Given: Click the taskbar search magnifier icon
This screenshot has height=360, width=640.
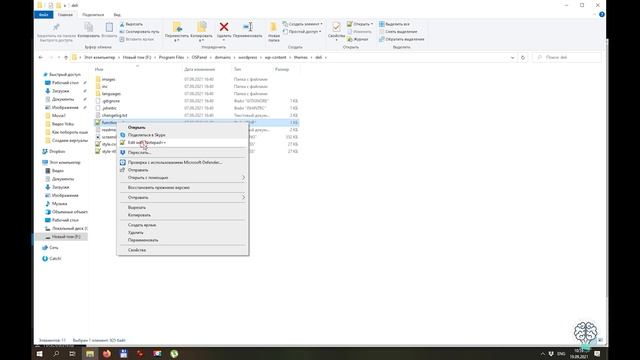Looking at the screenshot, I should 56,353.
